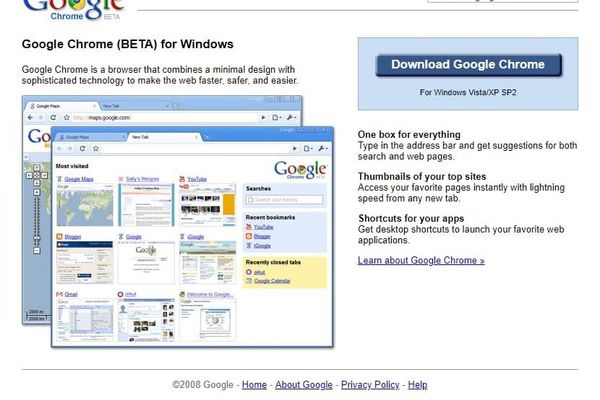This screenshot has height=400, width=600.
Task: Open the orkut page thumbnail
Action: point(146,320)
